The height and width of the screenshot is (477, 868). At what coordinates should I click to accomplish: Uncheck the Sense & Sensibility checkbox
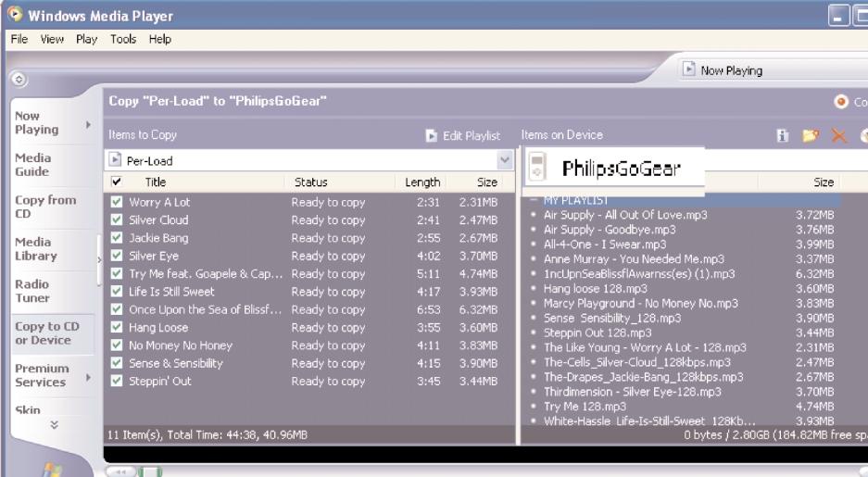pyautogui.click(x=116, y=362)
